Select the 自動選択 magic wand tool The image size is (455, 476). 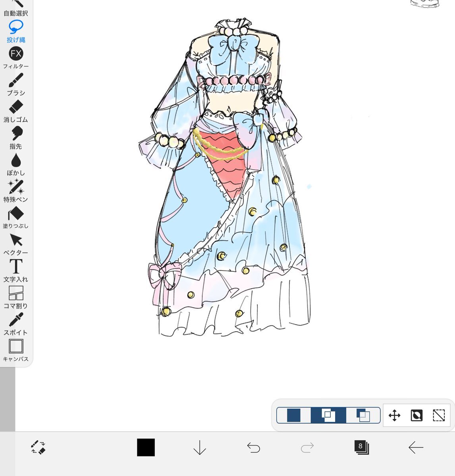[16, 8]
